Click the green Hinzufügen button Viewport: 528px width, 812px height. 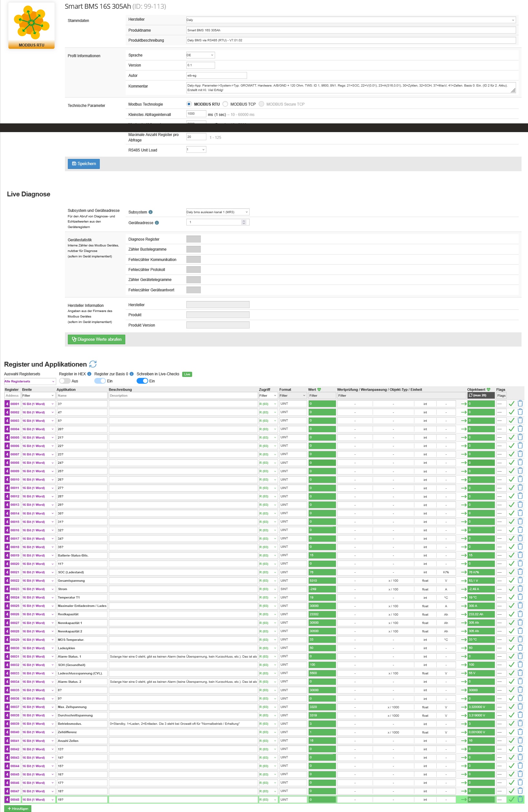point(18,808)
